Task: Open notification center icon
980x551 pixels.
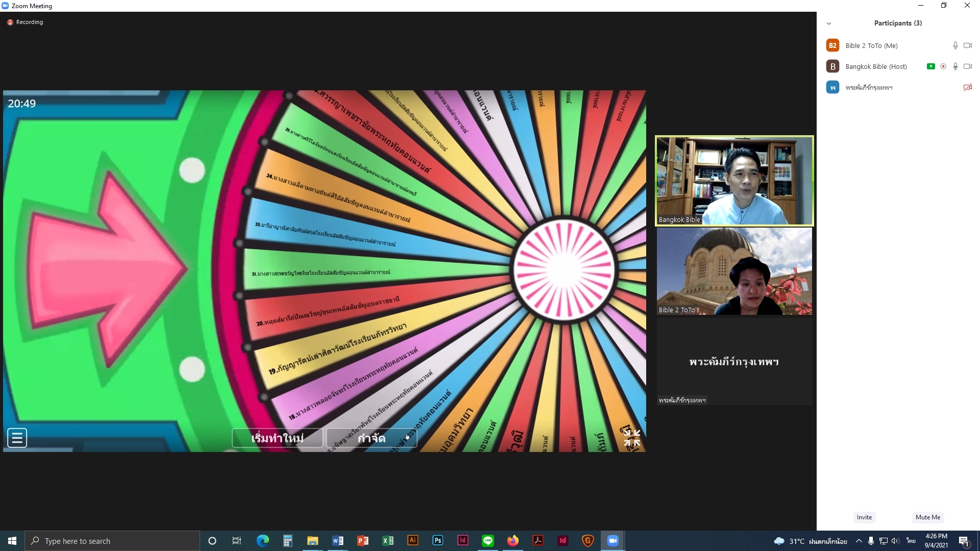Action: pos(964,541)
